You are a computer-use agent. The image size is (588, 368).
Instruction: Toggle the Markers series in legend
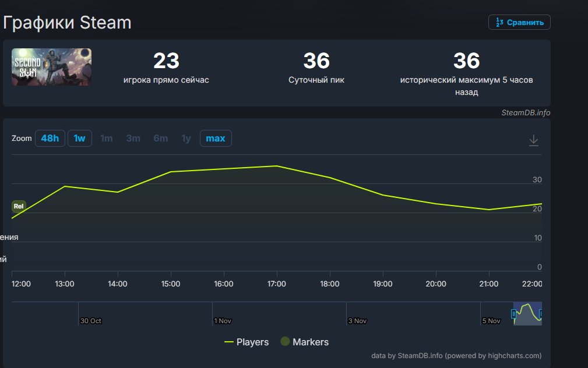(x=305, y=342)
